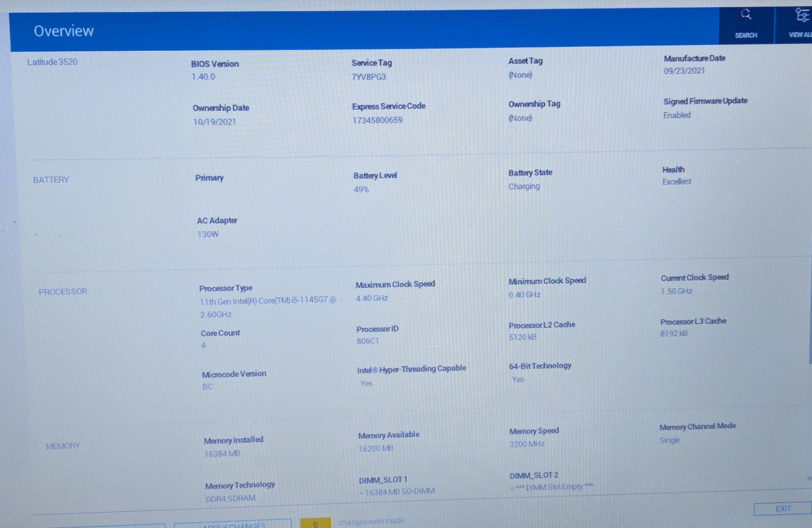Click the Latitude 3520 model label

52,62
